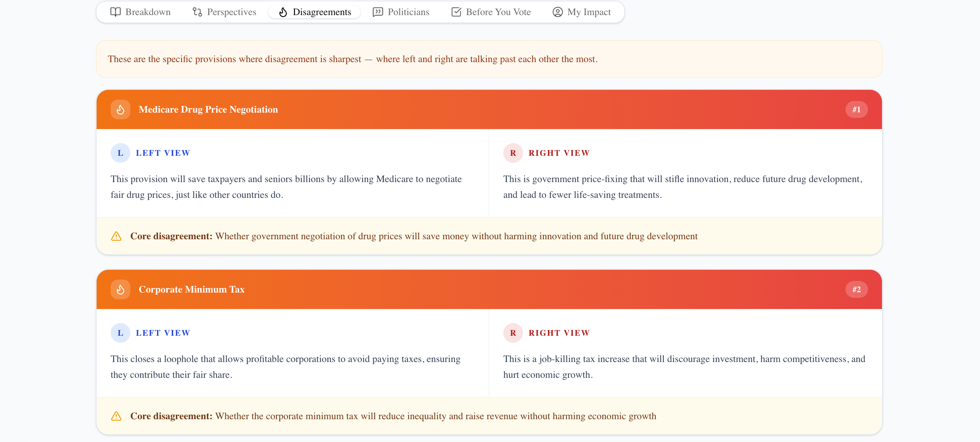Click the Corporate Minimum Tax heading
This screenshot has width=980, height=442.
pos(191,289)
